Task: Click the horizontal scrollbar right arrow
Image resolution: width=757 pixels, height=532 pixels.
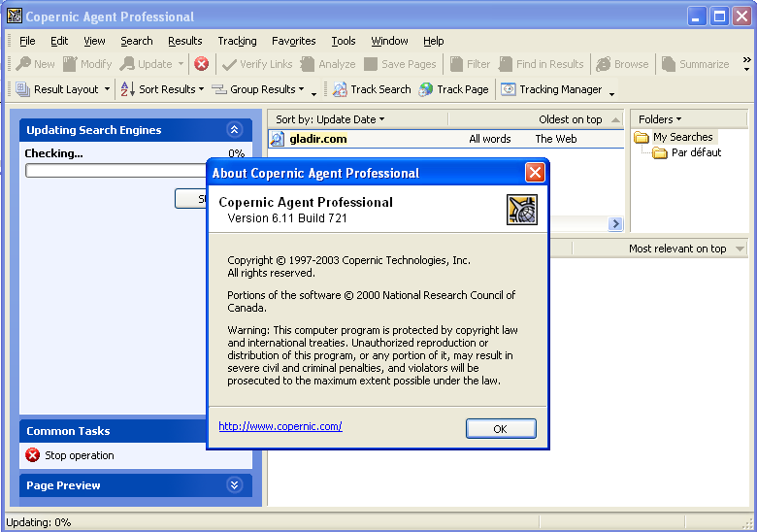Action: (x=615, y=224)
